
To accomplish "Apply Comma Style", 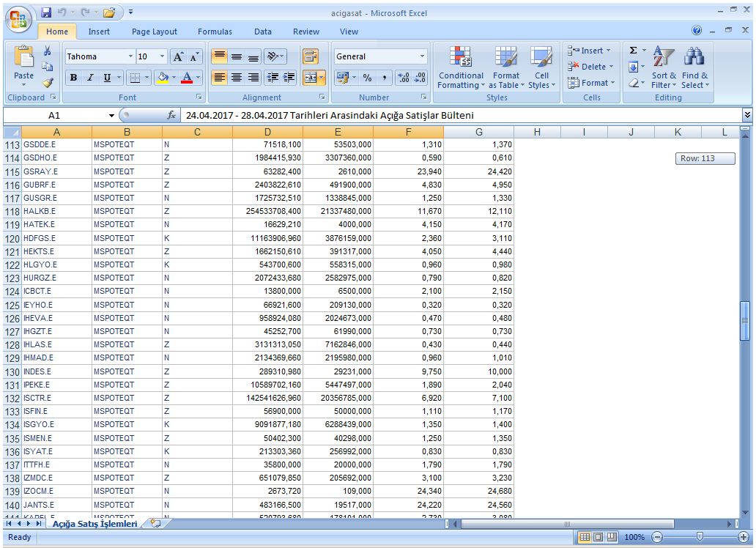I will click(384, 78).
